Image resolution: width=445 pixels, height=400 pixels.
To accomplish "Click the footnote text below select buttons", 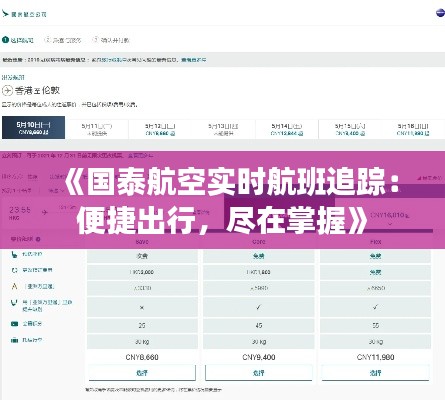I will [x=153, y=389].
